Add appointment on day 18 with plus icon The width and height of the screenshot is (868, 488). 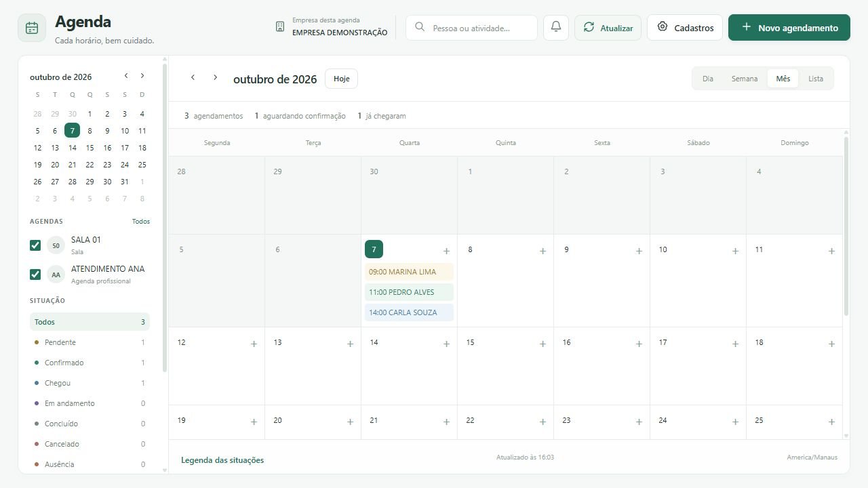point(831,344)
